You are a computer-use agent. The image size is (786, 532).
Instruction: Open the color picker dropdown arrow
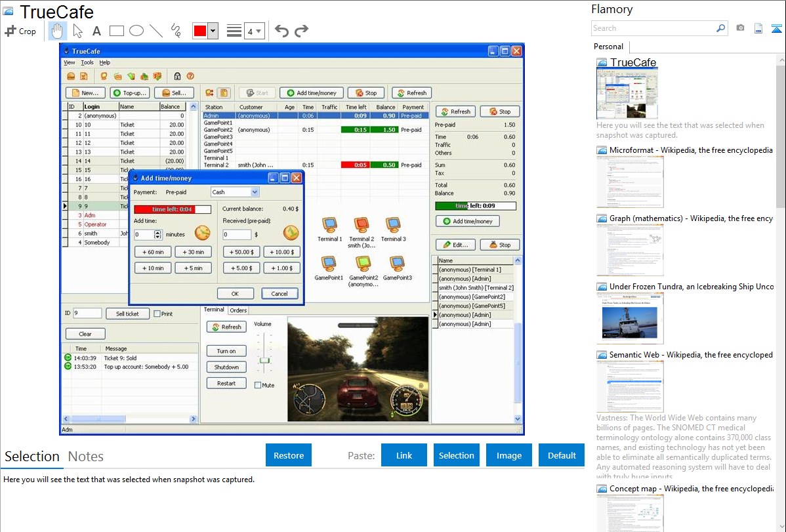(x=213, y=31)
